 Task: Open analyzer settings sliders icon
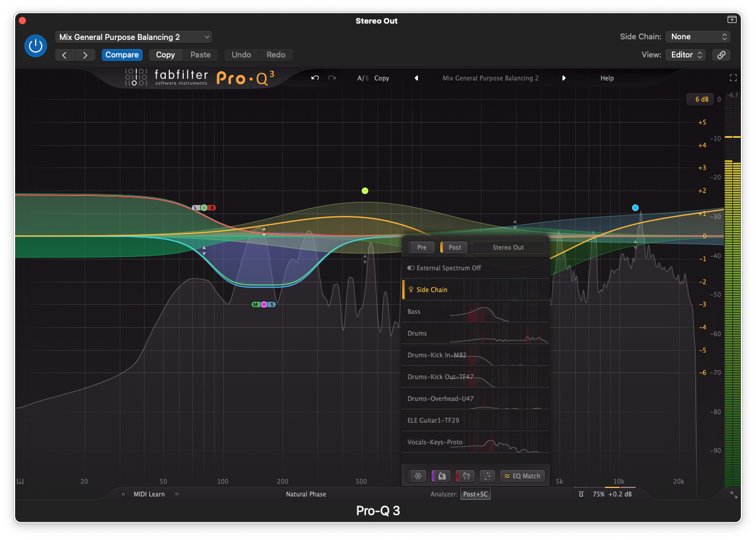[488, 476]
